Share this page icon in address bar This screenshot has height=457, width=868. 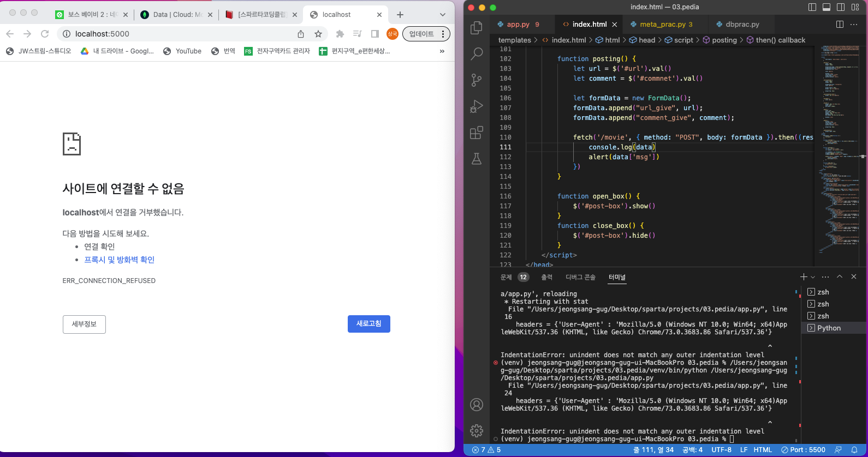(x=301, y=34)
